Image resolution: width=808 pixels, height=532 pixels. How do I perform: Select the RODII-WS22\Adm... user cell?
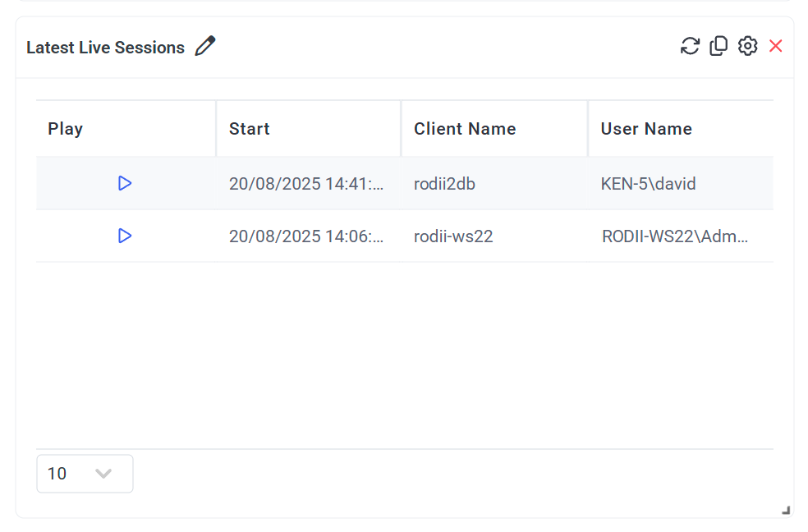point(675,236)
